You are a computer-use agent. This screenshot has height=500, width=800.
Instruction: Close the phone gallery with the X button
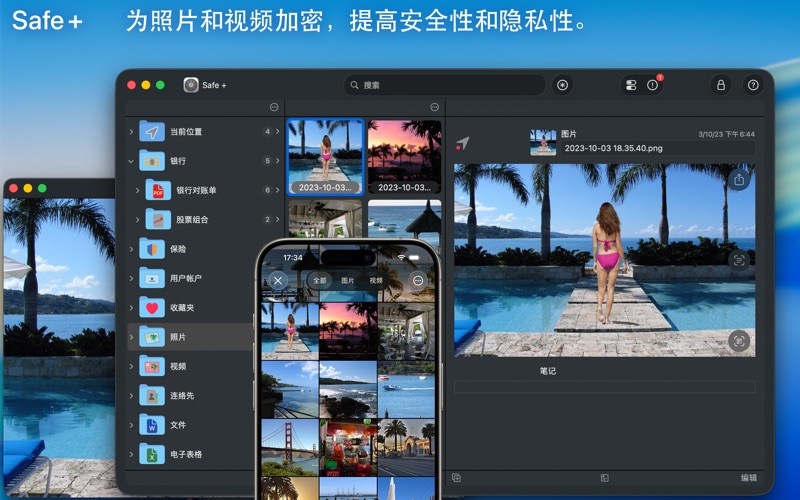click(x=278, y=281)
